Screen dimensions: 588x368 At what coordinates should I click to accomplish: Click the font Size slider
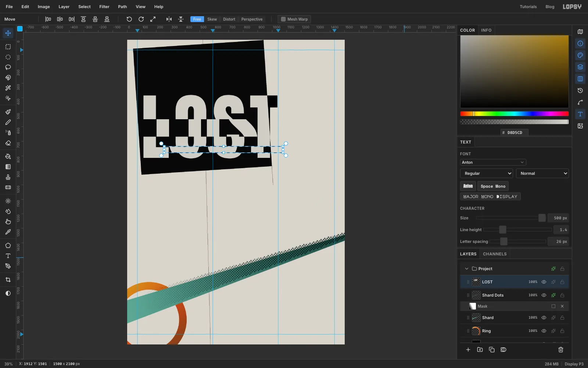[x=511, y=218]
